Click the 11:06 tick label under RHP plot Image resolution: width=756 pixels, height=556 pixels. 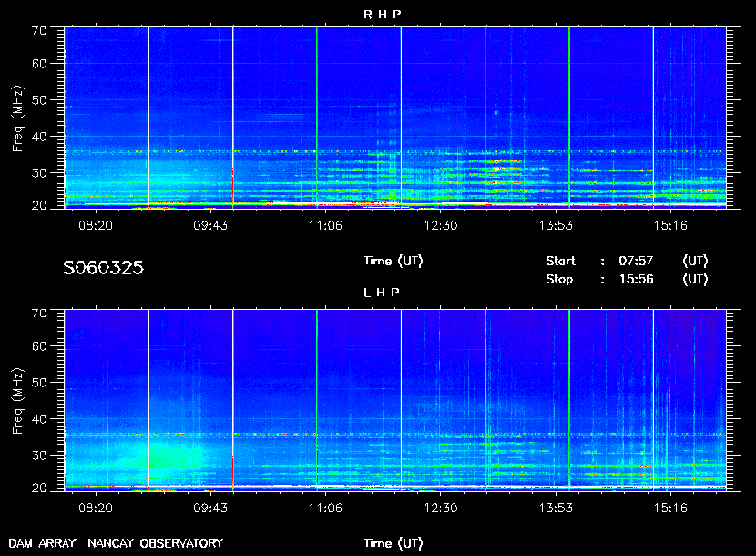[325, 225]
